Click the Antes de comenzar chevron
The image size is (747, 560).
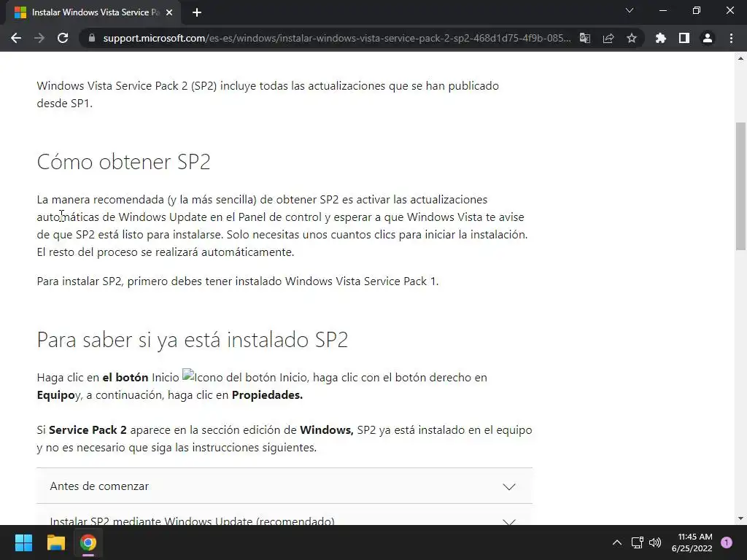[x=508, y=486]
